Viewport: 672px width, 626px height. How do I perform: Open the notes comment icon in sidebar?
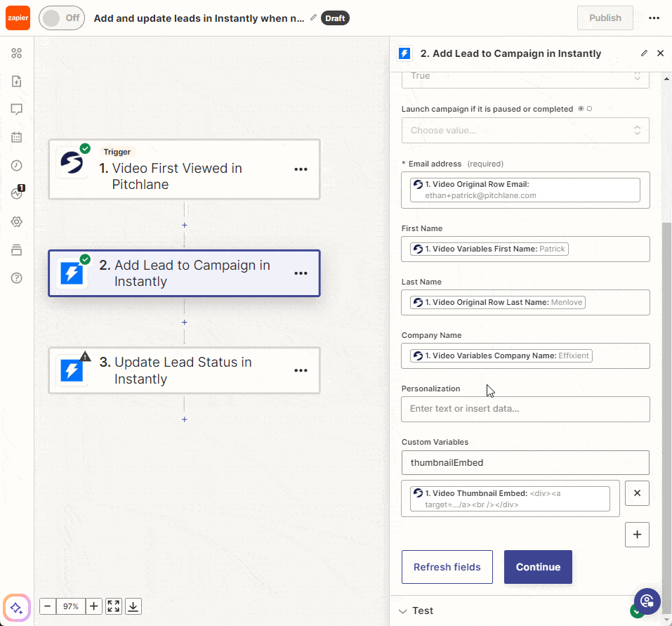(17, 110)
